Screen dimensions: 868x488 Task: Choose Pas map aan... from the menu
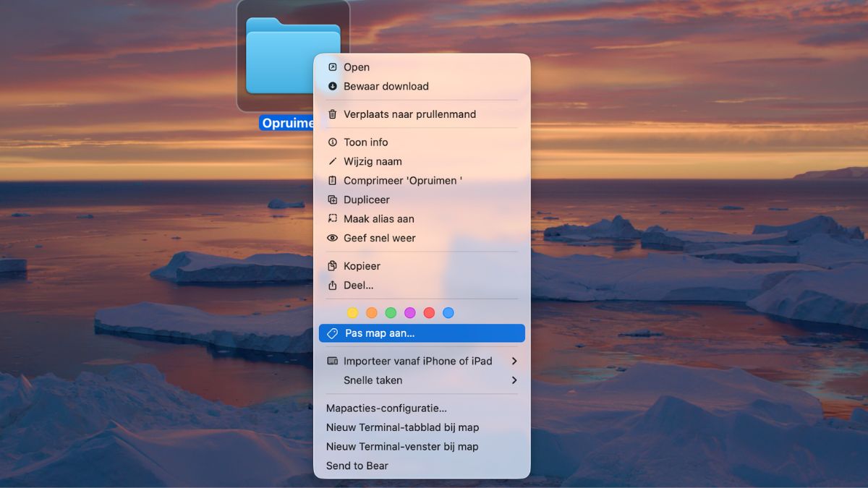click(x=380, y=333)
